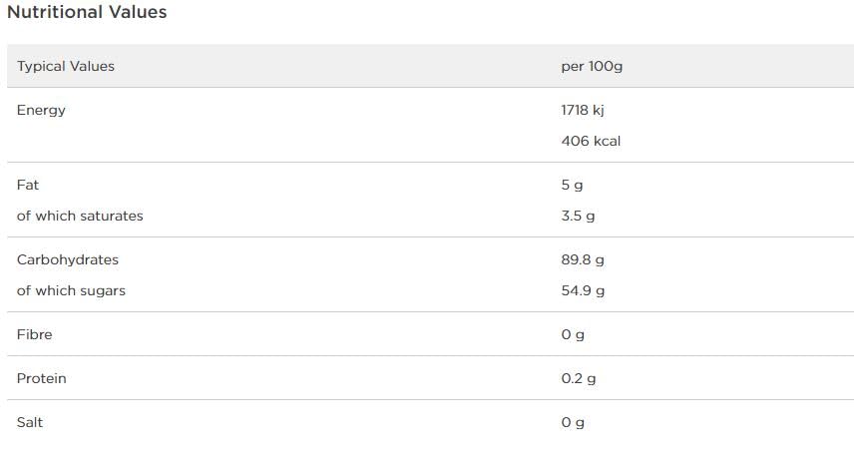Select the 3.5 g saturates value

pos(578,216)
